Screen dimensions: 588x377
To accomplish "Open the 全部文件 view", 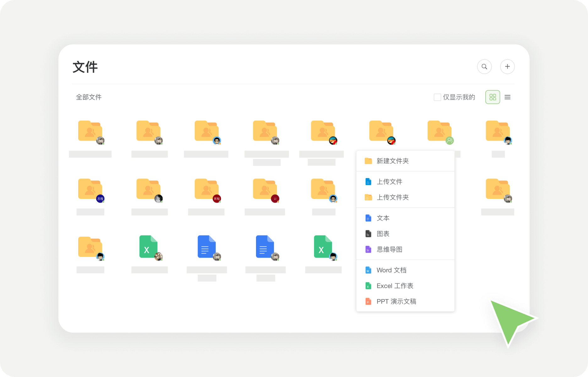I will coord(89,97).
